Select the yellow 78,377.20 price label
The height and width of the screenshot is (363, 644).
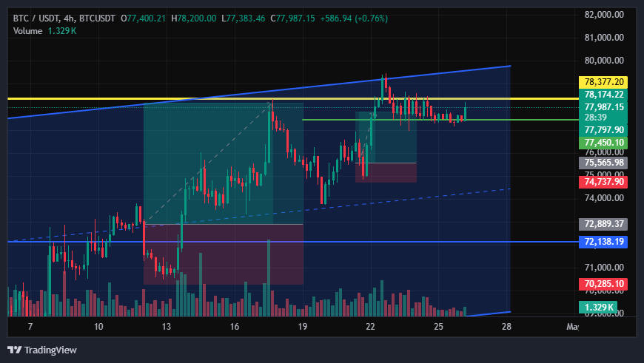(x=603, y=82)
